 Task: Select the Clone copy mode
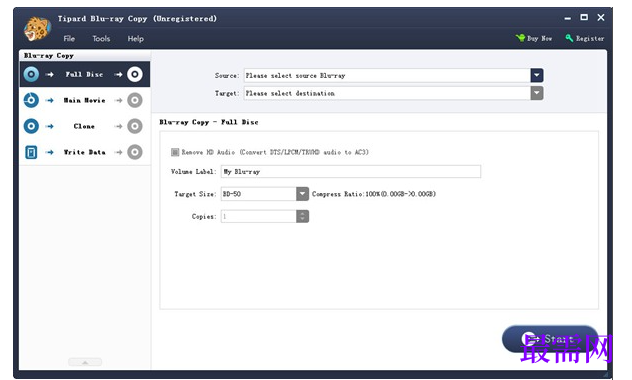85,126
